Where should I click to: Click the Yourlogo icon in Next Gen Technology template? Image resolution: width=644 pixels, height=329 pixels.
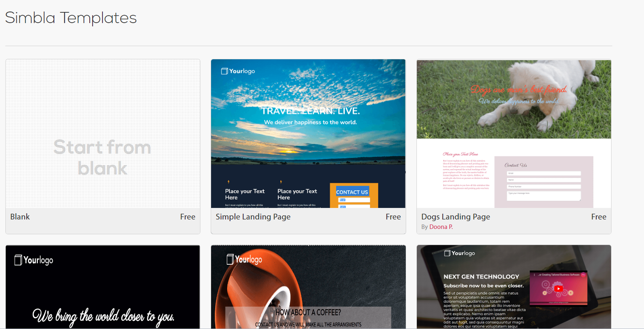coord(447,253)
